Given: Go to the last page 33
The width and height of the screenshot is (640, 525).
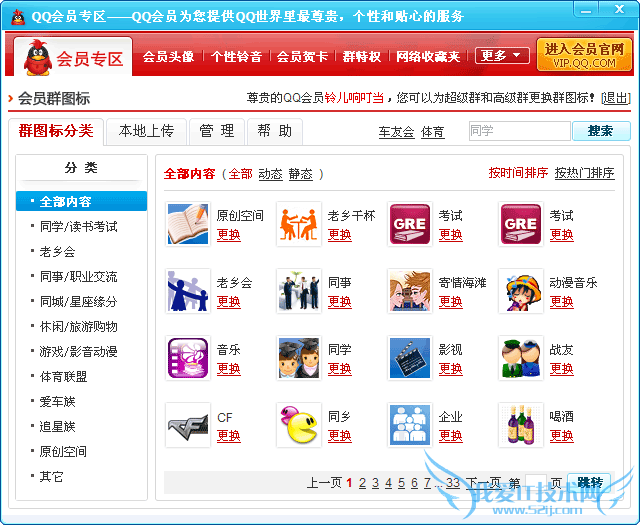Looking at the screenshot, I should click(453, 483).
